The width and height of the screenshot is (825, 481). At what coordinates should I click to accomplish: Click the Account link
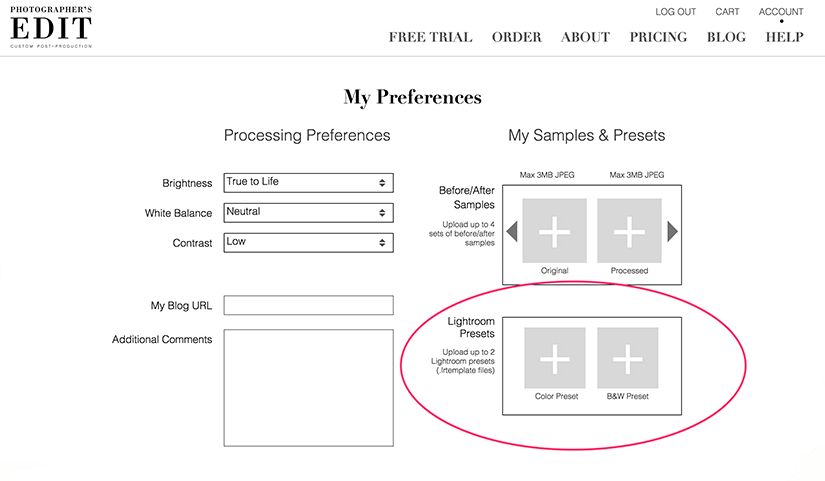781,12
